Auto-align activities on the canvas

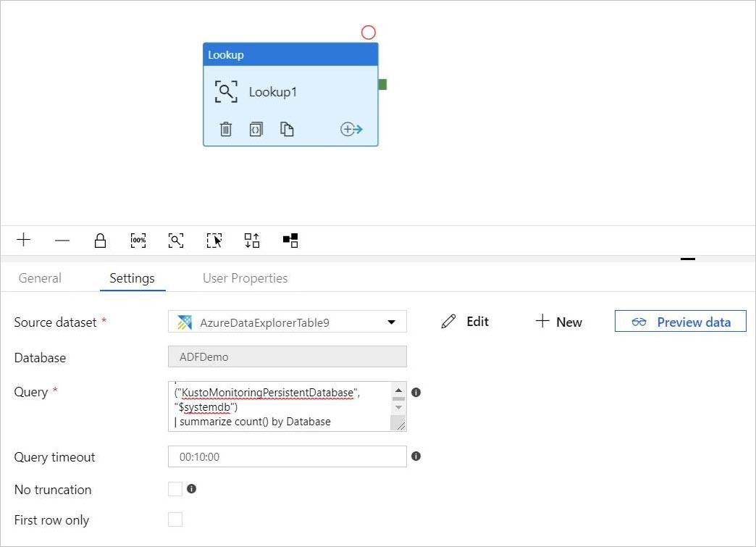coord(251,240)
